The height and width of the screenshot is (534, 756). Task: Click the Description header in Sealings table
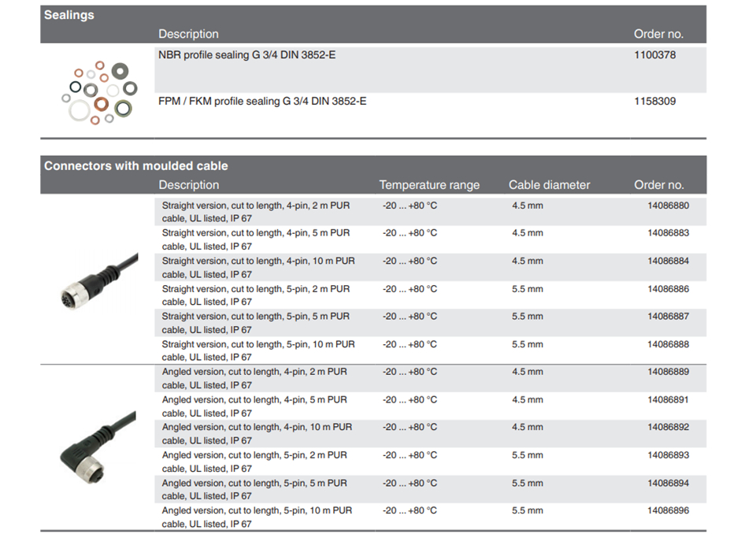pos(188,34)
